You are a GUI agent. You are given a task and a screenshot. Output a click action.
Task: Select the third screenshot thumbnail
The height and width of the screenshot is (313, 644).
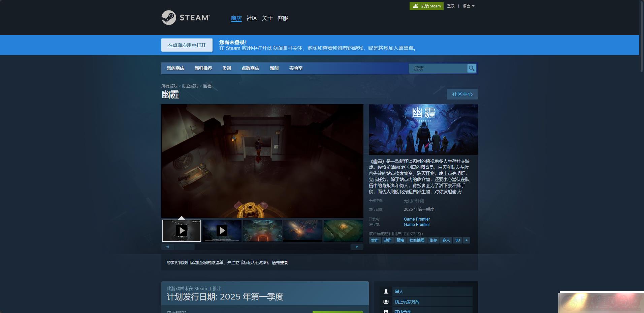[x=262, y=231]
